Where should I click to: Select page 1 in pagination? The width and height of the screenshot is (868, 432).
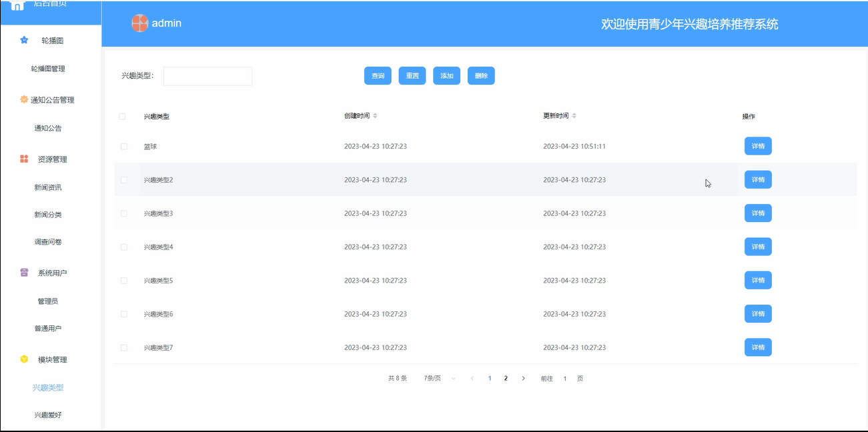[x=490, y=378]
